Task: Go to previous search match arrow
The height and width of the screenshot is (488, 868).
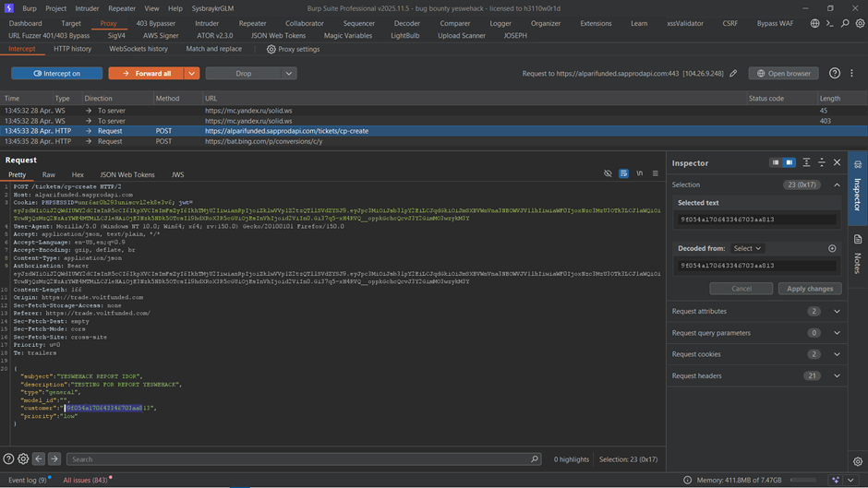Action: (38, 458)
